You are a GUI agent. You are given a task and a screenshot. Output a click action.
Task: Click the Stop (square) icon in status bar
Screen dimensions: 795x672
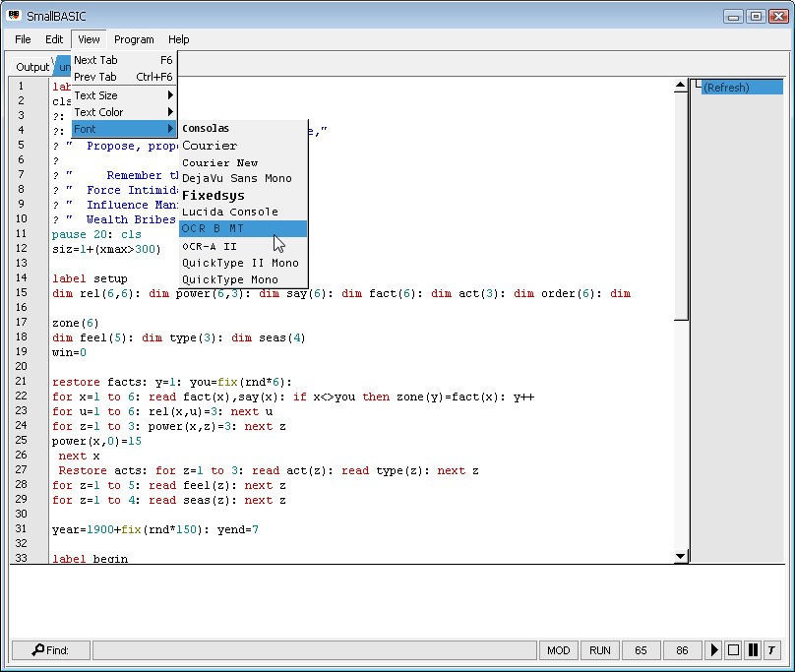(x=734, y=649)
